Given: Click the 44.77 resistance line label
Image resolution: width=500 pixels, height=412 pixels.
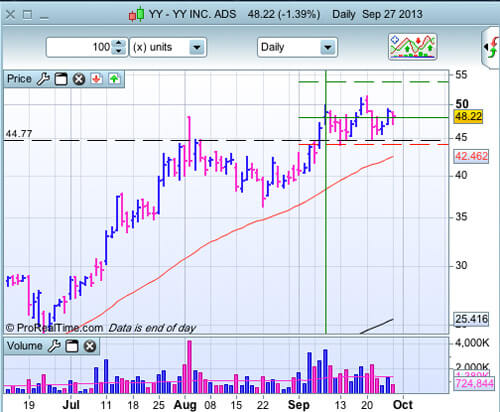Looking at the screenshot, I should 19,134.
